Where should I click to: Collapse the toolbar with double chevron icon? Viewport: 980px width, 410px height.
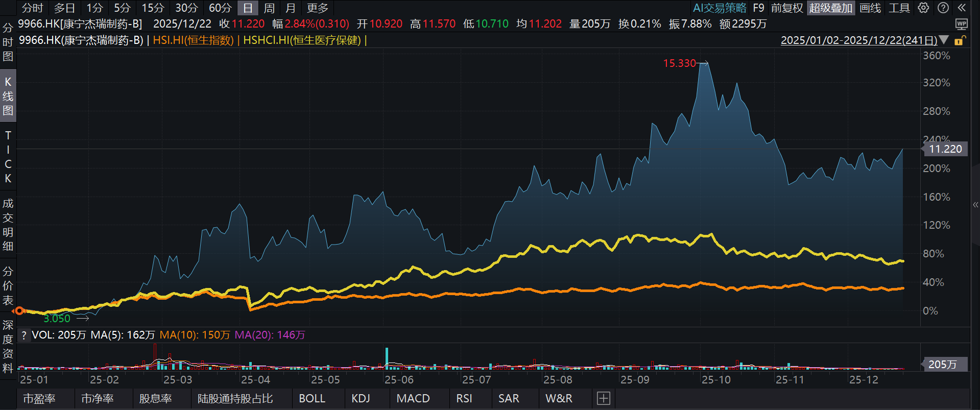coord(962,8)
